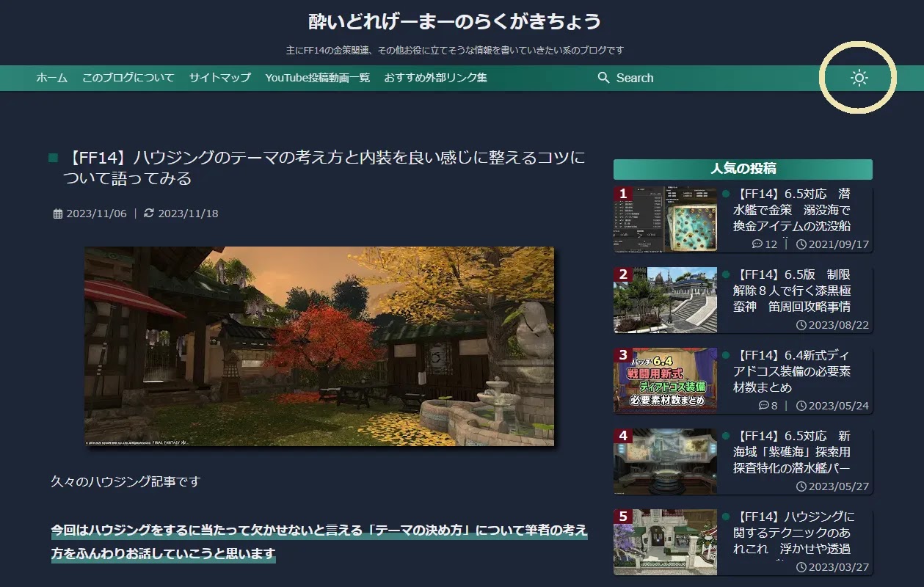Image resolution: width=924 pixels, height=587 pixels.
Task: Click the text 久々のハウジング記事です
Action: pyautogui.click(x=125, y=482)
